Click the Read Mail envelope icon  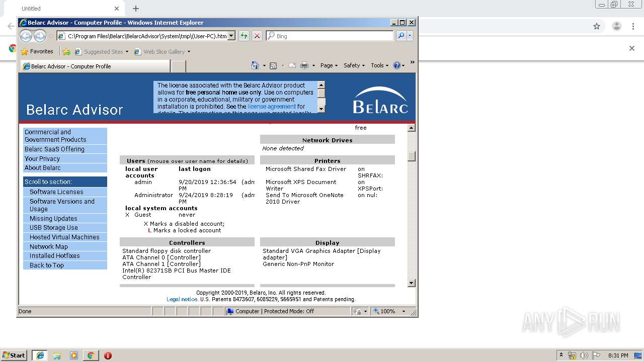pos(292,65)
